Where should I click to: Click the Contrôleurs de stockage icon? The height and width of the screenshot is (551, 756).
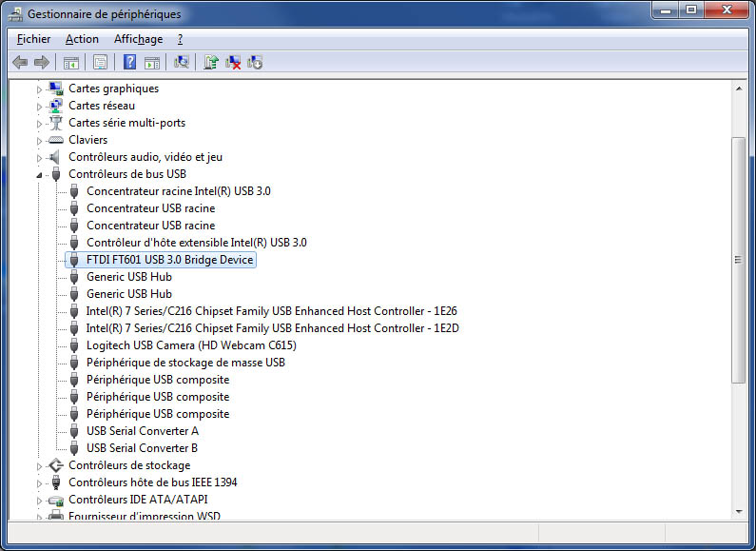click(x=56, y=465)
